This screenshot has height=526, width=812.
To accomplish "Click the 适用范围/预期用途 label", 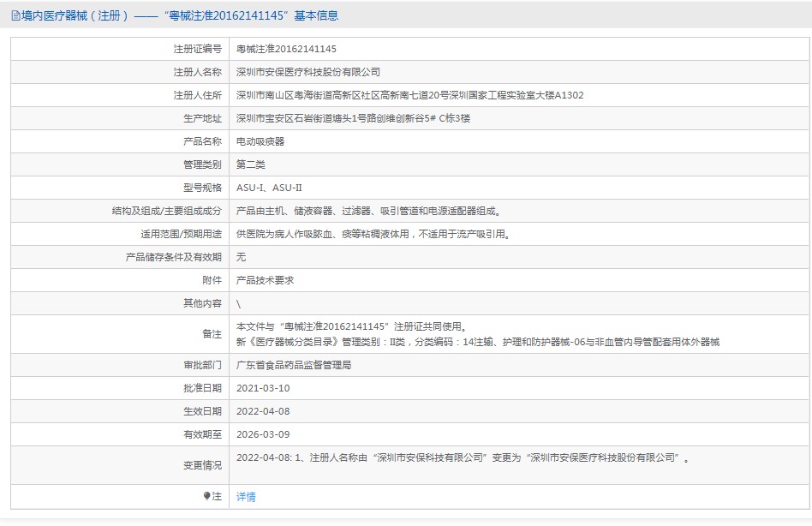I will [x=182, y=234].
